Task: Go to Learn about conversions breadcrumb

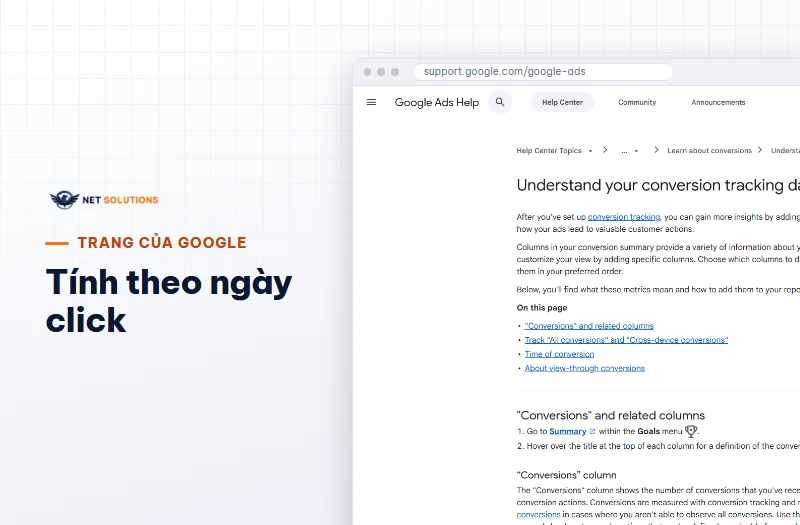Action: click(709, 151)
